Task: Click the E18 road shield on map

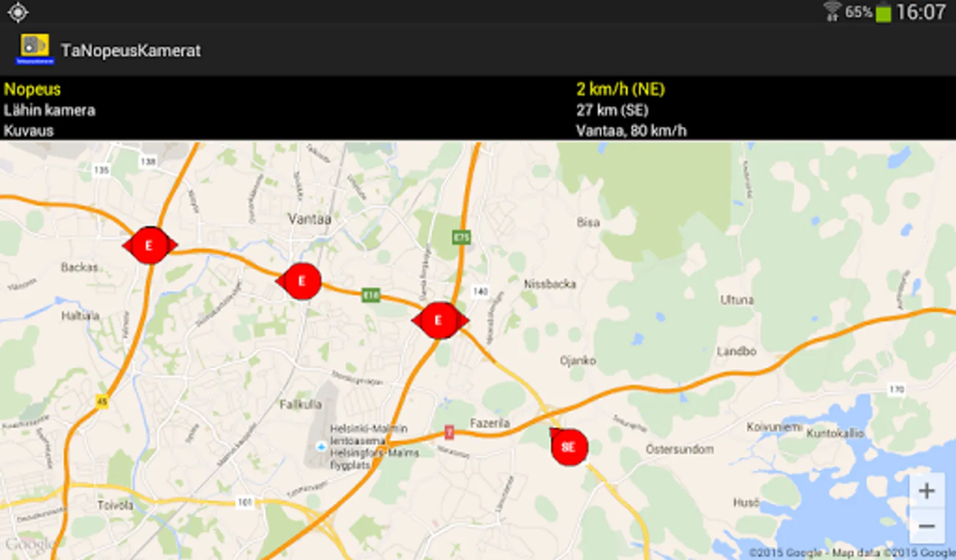Action: point(371,295)
